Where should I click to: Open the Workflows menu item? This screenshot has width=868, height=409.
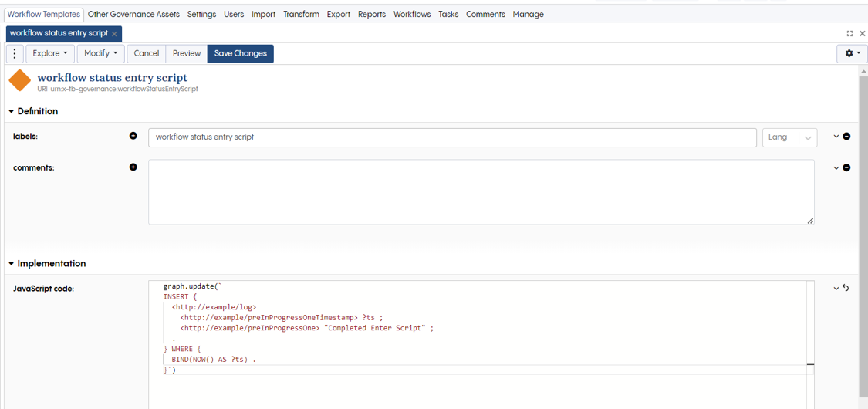(412, 14)
